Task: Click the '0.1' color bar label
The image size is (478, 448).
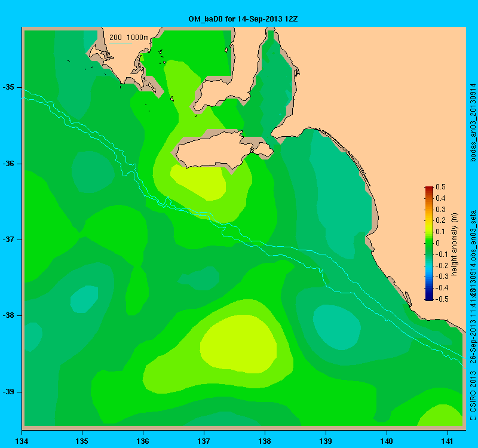Action: point(440,232)
